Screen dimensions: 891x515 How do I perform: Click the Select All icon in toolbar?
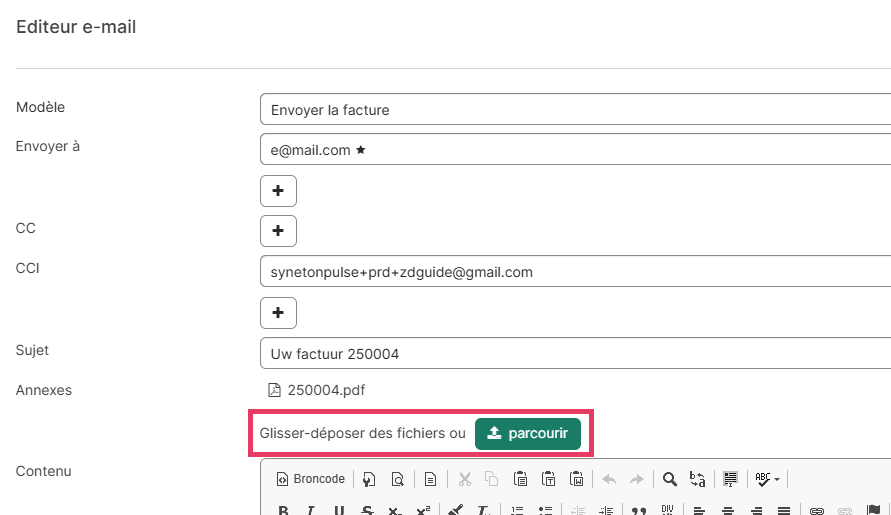[x=731, y=479]
